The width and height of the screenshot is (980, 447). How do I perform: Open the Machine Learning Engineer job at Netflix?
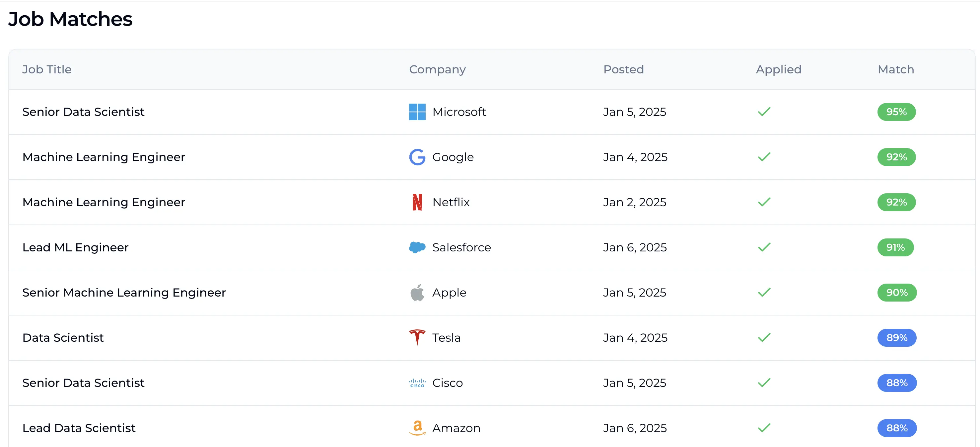click(104, 202)
